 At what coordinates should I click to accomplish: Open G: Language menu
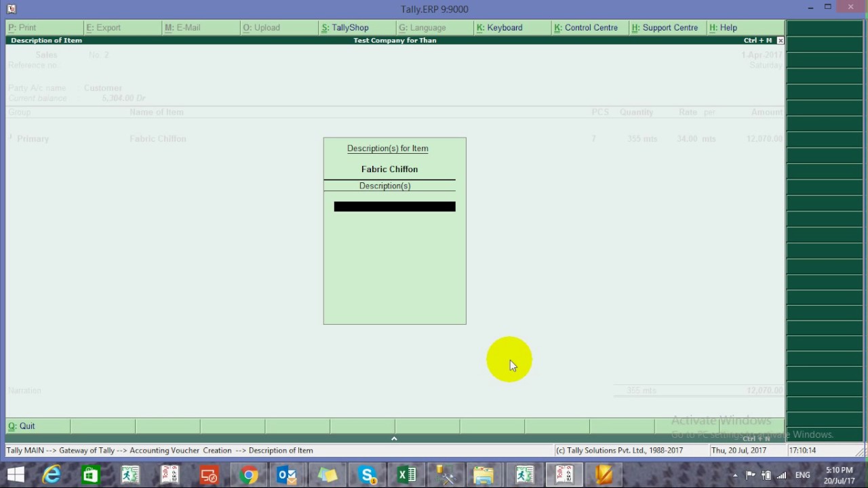[435, 28]
